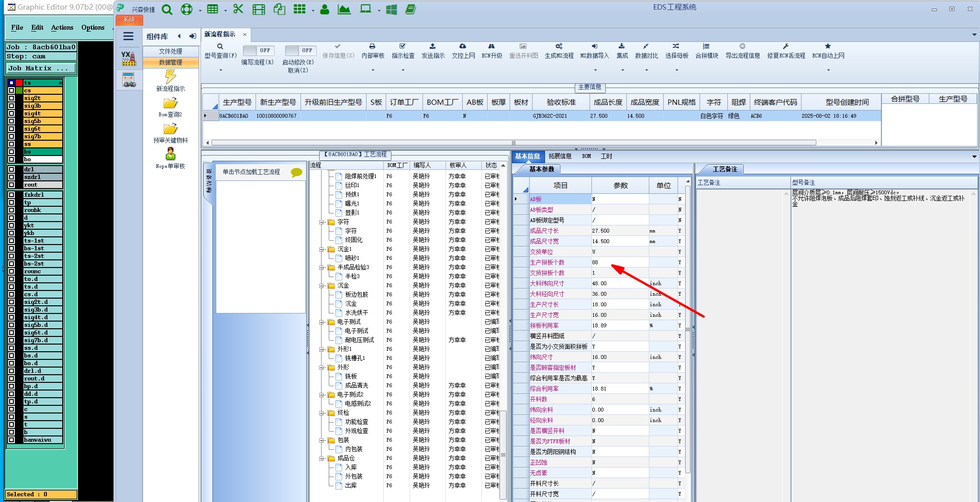
Task: Pin the 组件库 panel with the arrow icon
Action: click(192, 36)
